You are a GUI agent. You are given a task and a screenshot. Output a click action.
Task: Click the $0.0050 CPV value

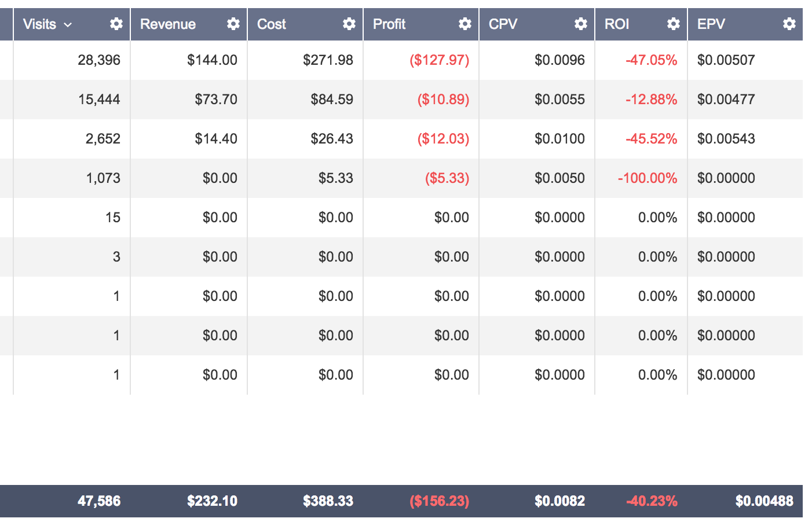[x=559, y=178]
